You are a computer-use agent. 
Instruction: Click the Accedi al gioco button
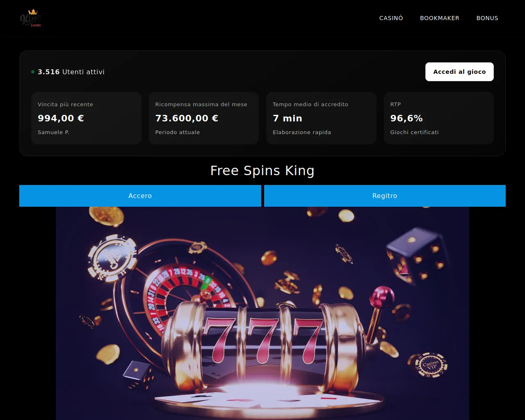(x=459, y=72)
